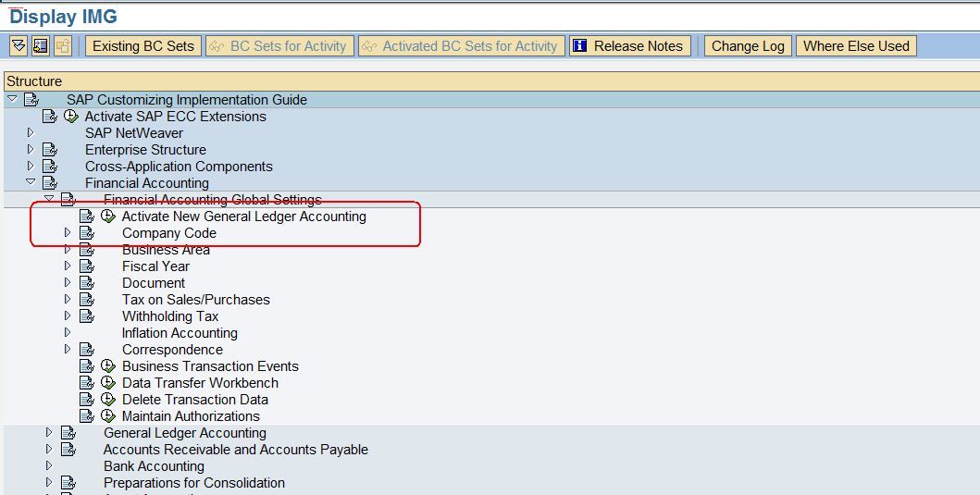980x495 pixels.
Task: Expand General Ledger Accounting node
Action: click(x=49, y=432)
